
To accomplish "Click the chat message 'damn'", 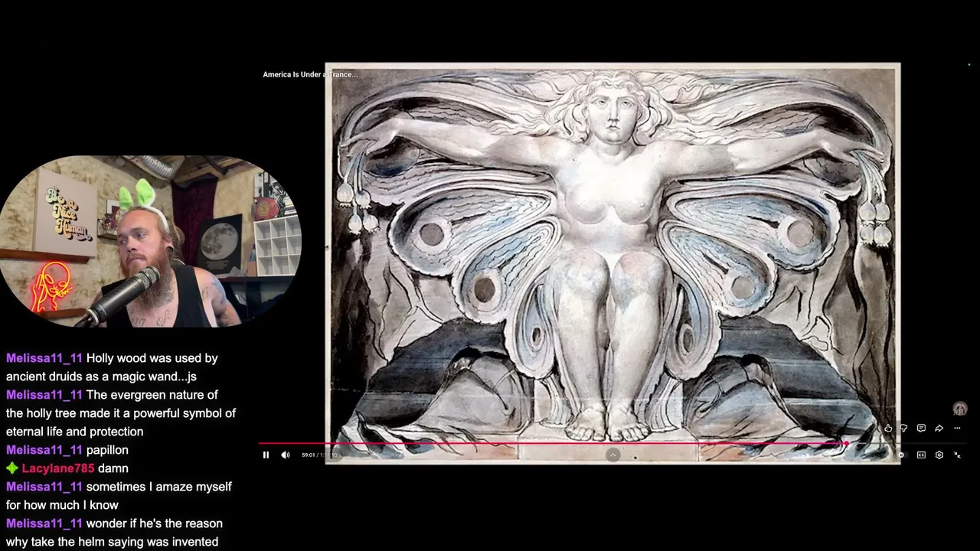I will (113, 468).
